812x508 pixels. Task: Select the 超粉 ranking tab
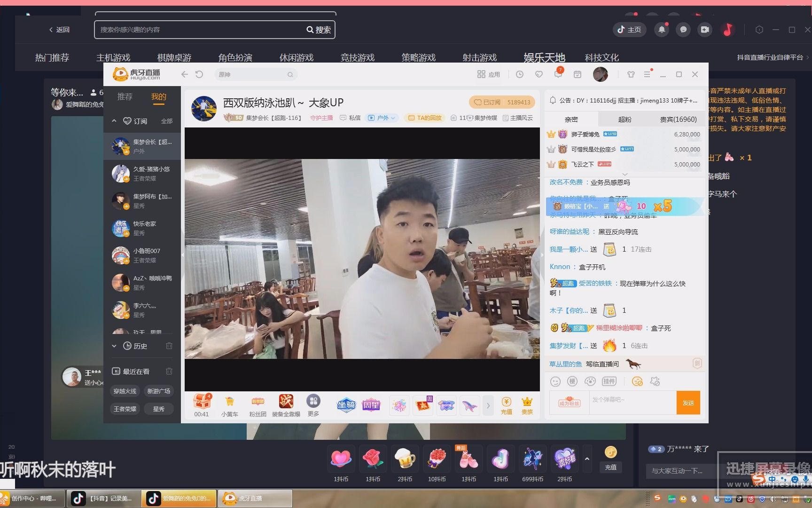click(625, 119)
